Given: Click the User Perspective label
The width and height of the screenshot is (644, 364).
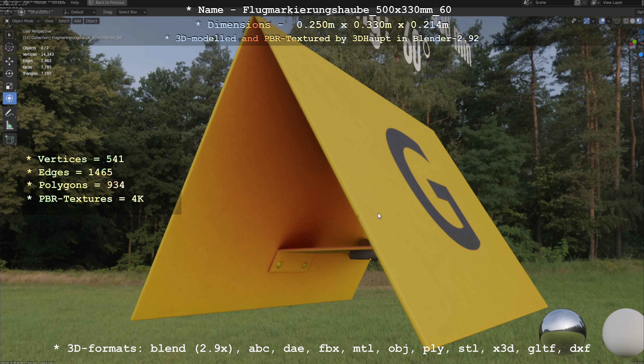Looking at the screenshot, I should [37, 31].
